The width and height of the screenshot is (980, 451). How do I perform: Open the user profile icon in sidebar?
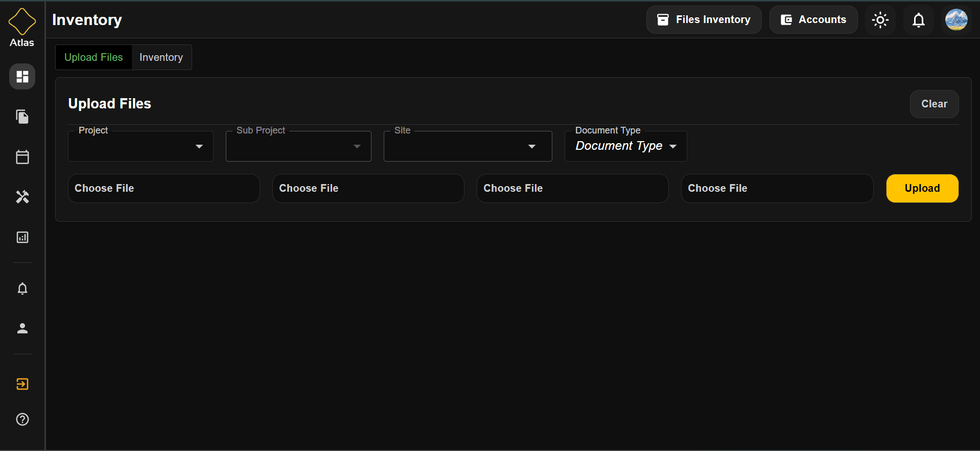pos(22,328)
